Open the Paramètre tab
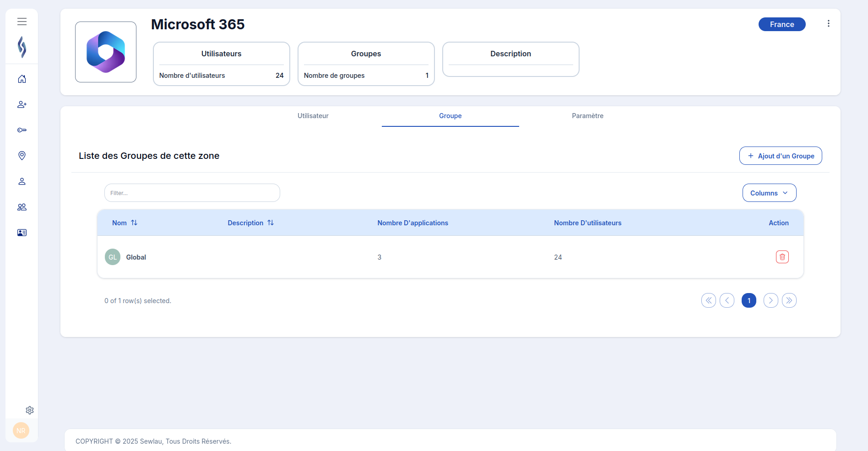The image size is (868, 451). pyautogui.click(x=587, y=116)
